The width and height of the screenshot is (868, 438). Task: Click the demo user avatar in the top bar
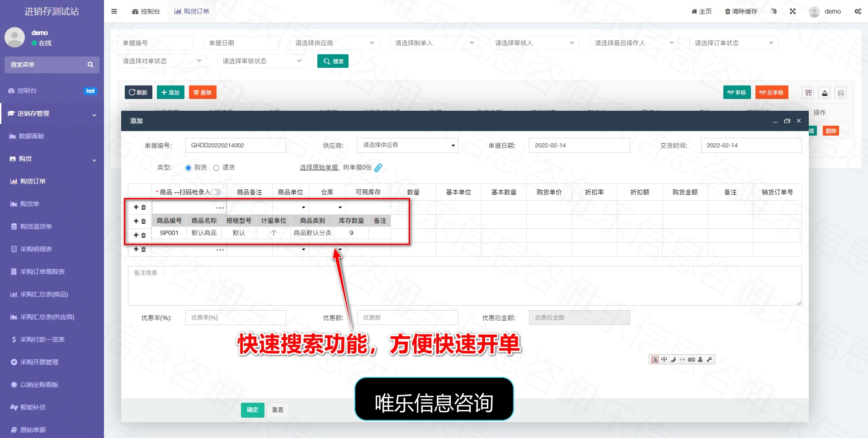point(814,12)
